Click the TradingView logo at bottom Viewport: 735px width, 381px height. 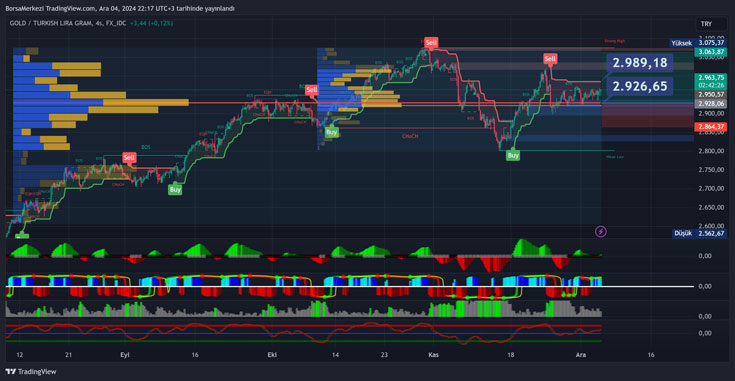31,372
